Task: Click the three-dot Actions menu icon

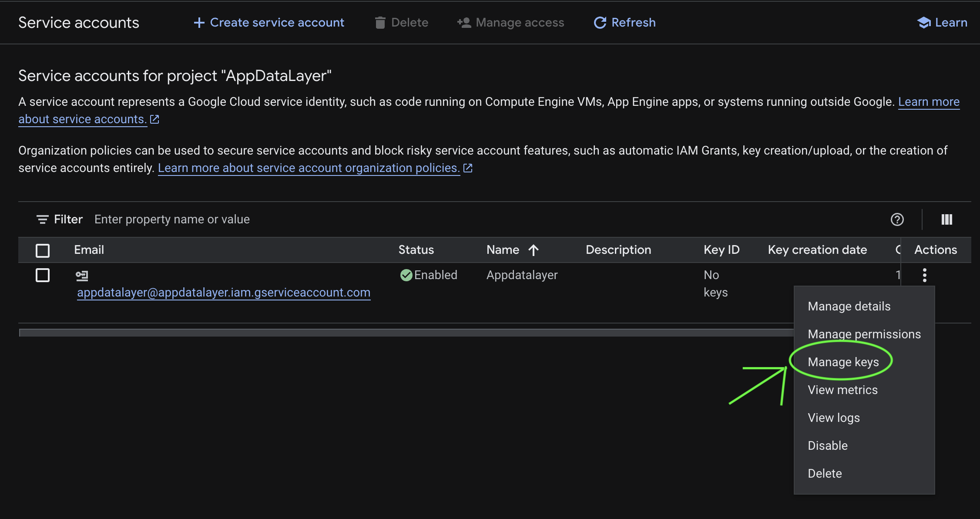Action: [x=924, y=275]
